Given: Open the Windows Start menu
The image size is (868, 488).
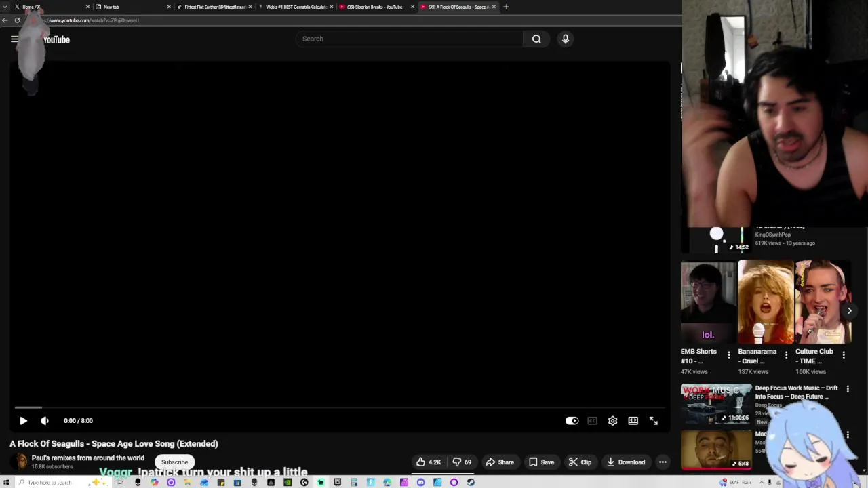Looking at the screenshot, I should [6, 482].
